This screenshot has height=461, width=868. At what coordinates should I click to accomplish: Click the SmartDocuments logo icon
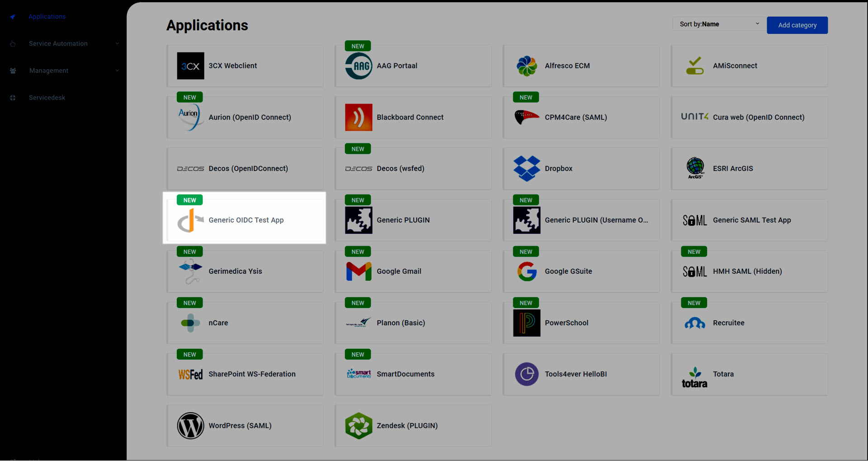point(359,374)
